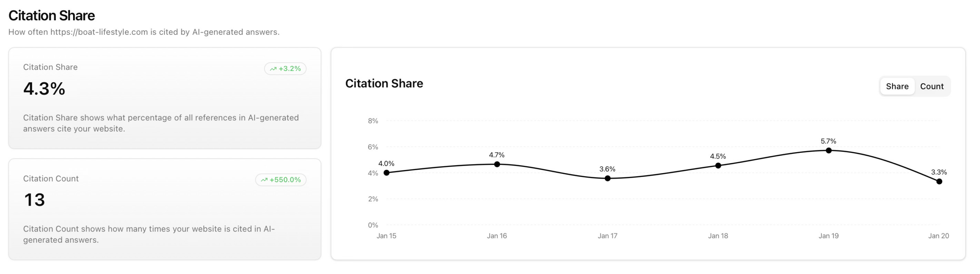Click the upward arrow inside the Citation Share badge
This screenshot has height=274, width=980.
click(273, 69)
